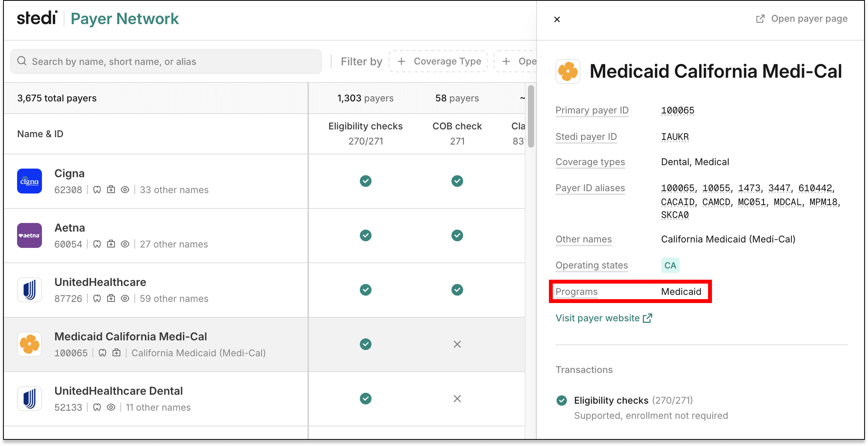The height and width of the screenshot is (446, 868).
Task: Click the vision eye icon in Cigna row
Action: pyautogui.click(x=125, y=190)
